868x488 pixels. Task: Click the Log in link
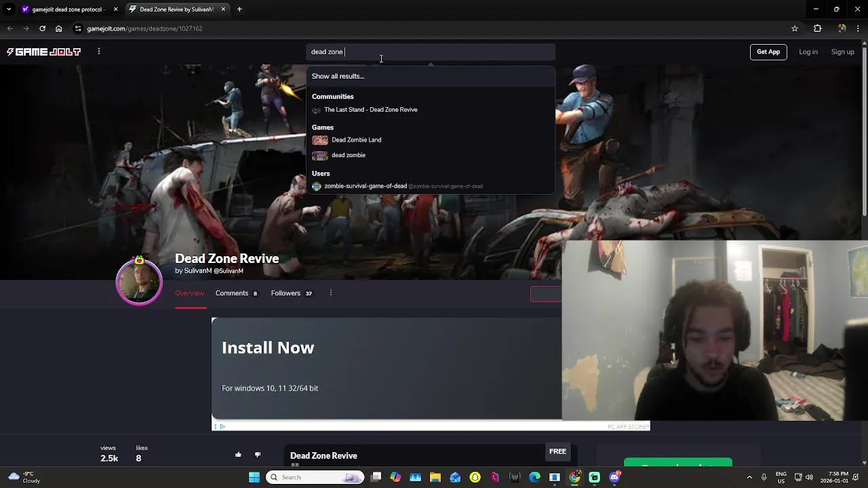point(808,52)
